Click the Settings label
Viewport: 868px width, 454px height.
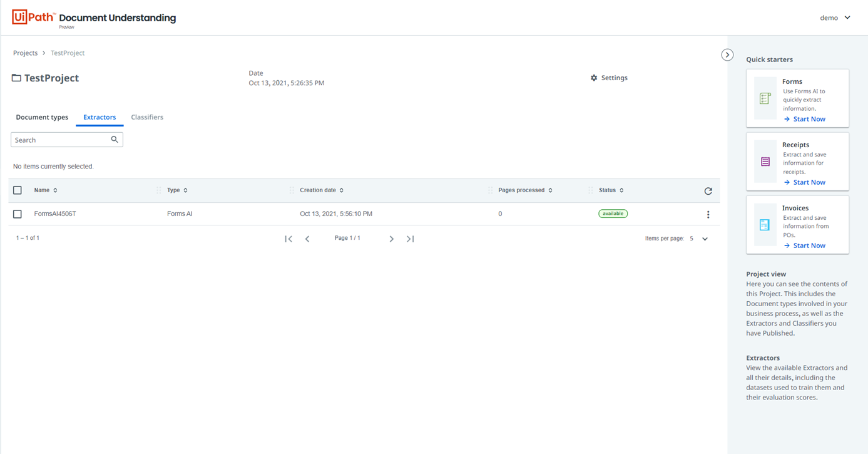tap(615, 78)
